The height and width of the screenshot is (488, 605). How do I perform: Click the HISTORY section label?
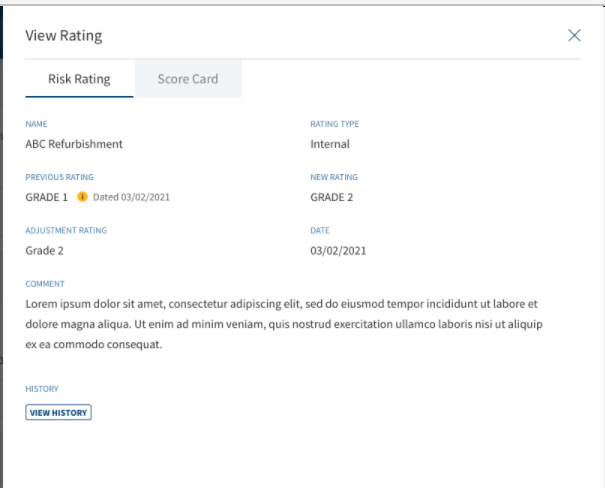coord(42,389)
